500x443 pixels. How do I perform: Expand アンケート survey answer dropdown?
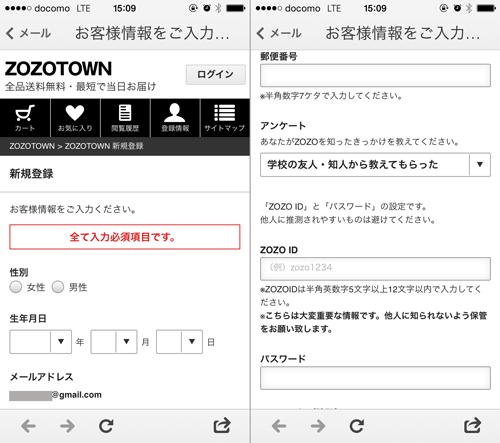click(375, 165)
